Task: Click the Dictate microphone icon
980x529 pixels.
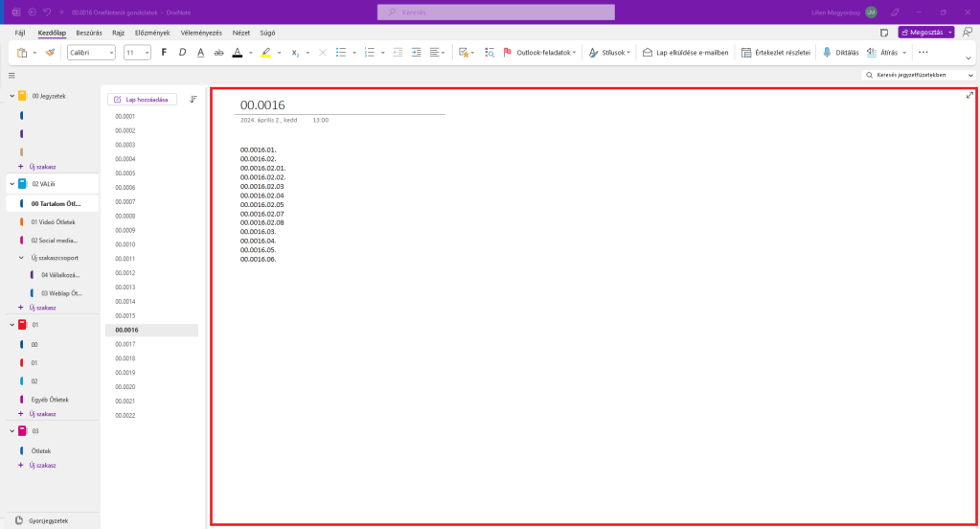Action: [x=827, y=53]
